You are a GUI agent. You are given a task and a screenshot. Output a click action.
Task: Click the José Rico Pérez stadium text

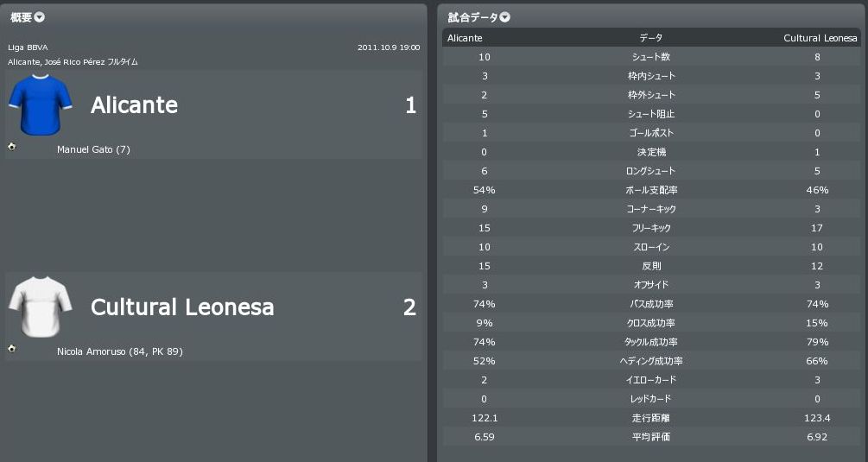click(83, 62)
